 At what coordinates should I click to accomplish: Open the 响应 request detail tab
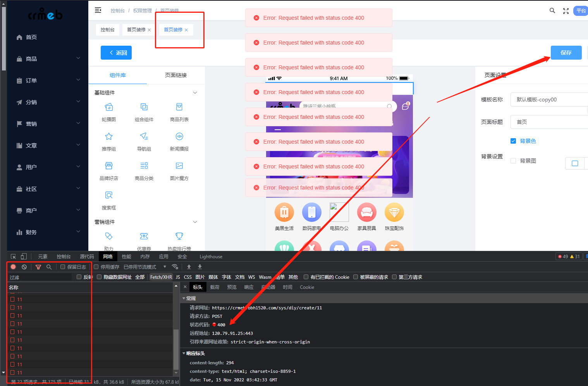point(249,287)
